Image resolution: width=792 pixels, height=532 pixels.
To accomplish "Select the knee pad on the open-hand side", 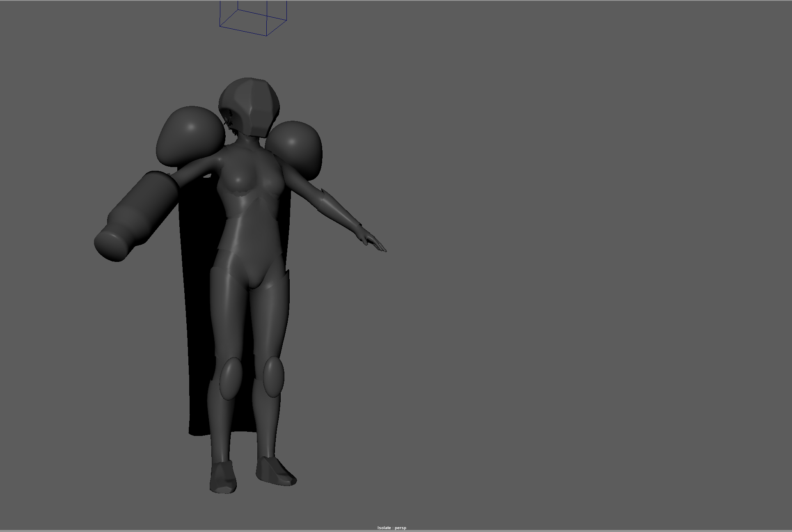I will click(x=273, y=377).
